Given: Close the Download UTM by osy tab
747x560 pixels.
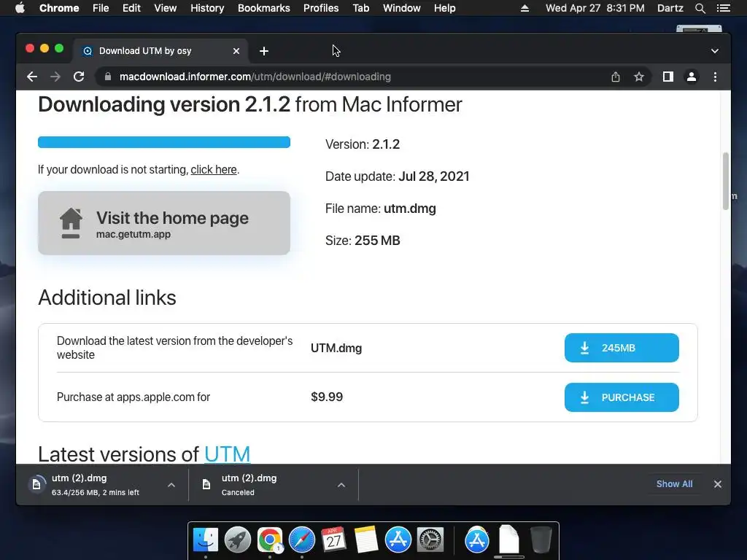Looking at the screenshot, I should 236,51.
